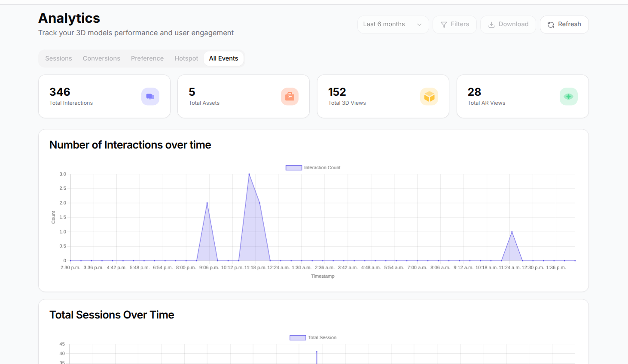
Task: Click the download arrow icon
Action: pyautogui.click(x=491, y=24)
